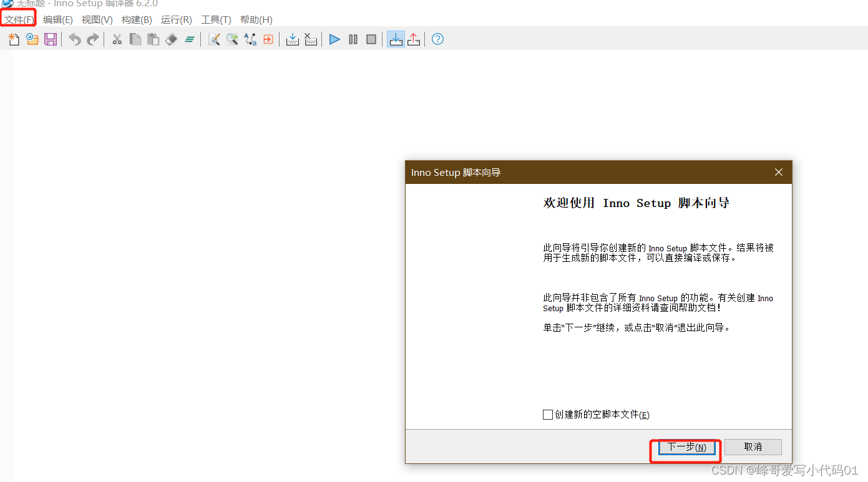Click the New script toolbar icon
Viewport: 868px width, 482px height.
(x=14, y=39)
